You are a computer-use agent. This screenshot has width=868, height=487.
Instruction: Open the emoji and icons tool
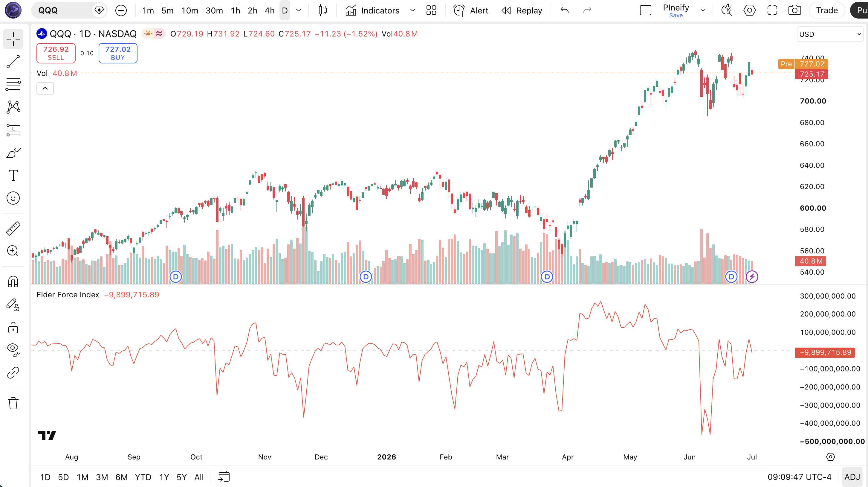pyautogui.click(x=13, y=198)
